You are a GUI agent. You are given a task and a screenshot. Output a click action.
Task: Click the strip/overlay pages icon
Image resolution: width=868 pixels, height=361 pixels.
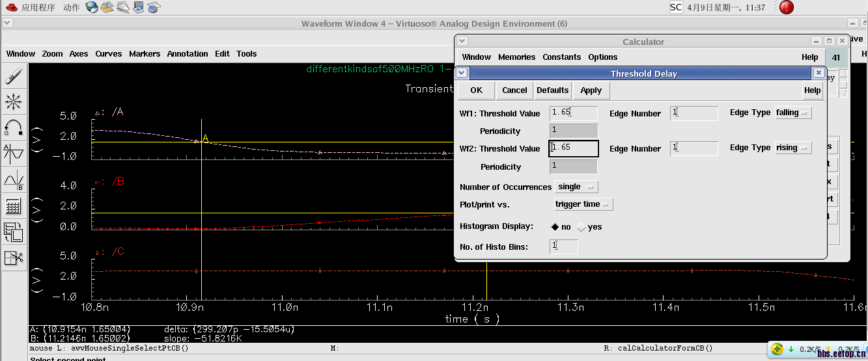click(14, 232)
